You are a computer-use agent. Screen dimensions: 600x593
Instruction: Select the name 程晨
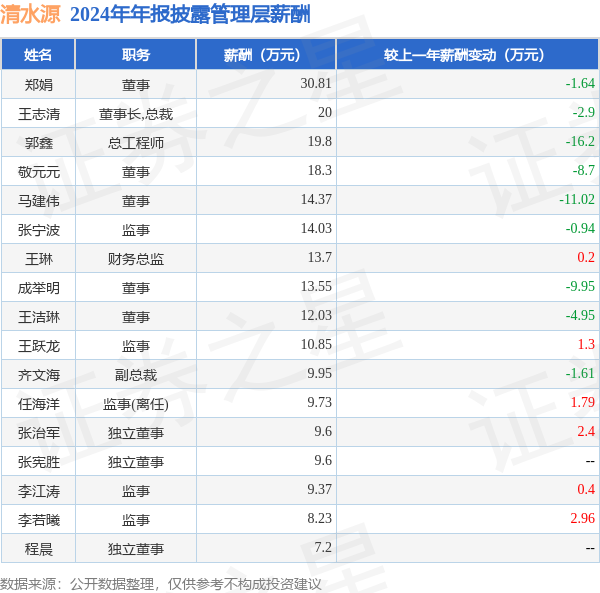39,549
